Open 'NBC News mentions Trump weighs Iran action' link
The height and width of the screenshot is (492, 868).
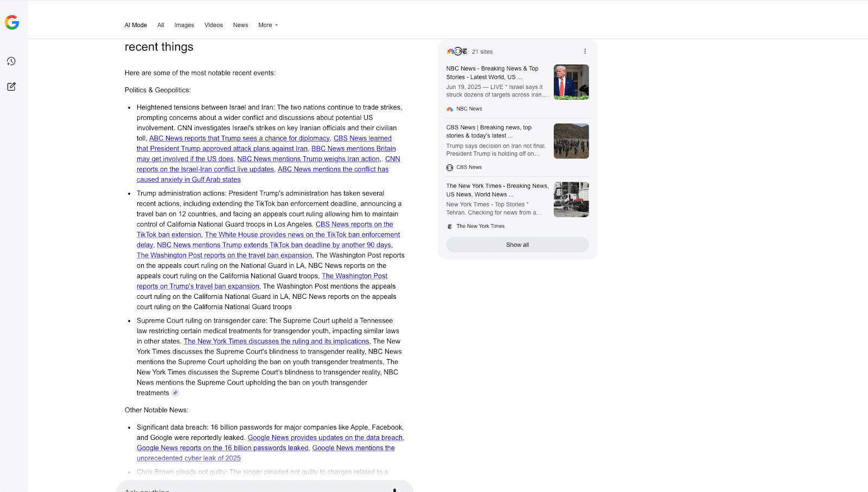(x=308, y=159)
